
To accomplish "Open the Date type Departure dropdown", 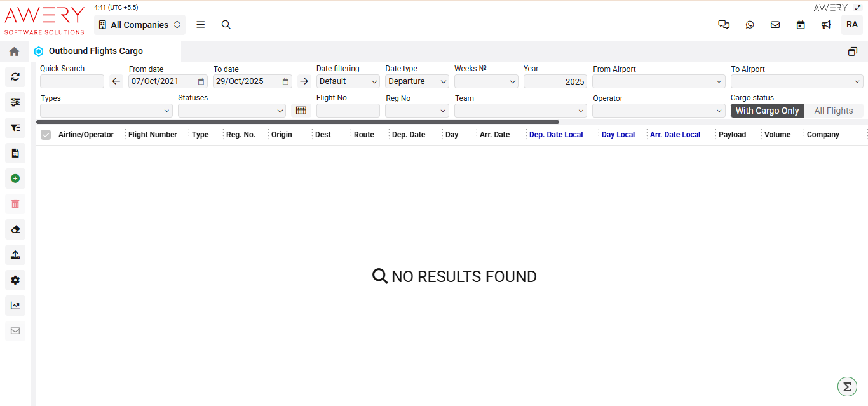I will pos(416,81).
